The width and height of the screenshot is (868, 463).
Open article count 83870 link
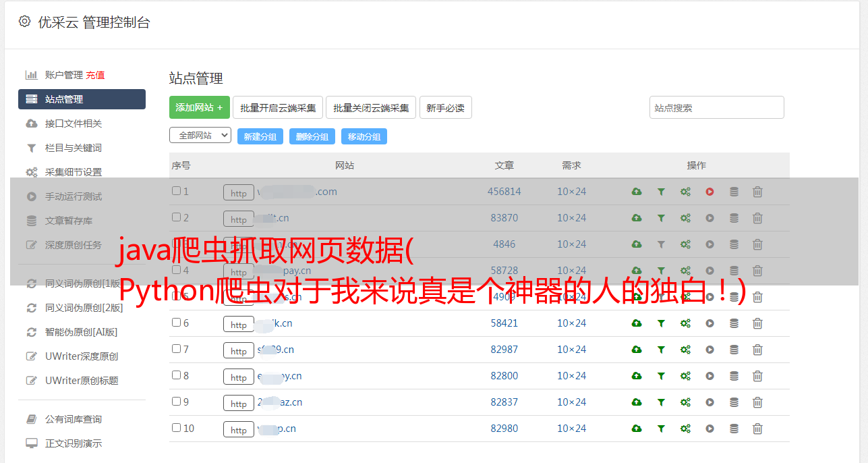(504, 218)
